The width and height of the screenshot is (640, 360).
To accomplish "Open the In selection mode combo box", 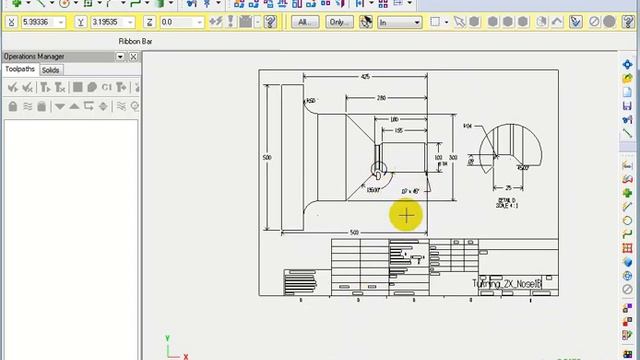I will tap(399, 22).
